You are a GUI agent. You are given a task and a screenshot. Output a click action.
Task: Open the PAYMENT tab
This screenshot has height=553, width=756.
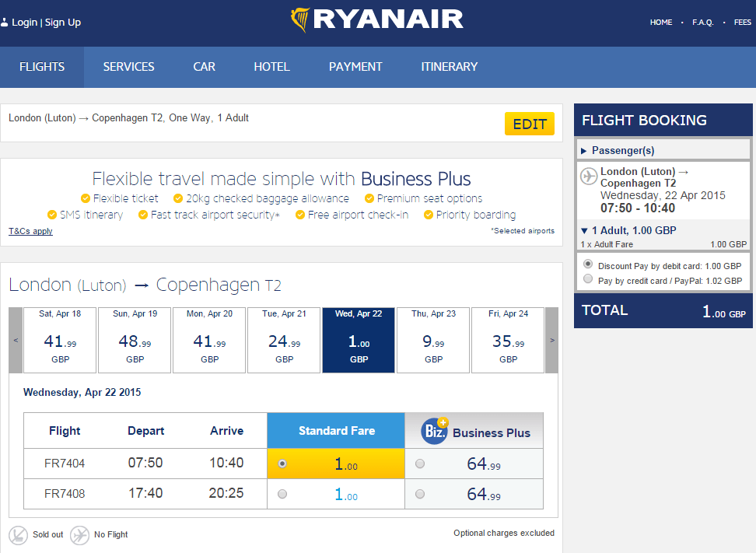(x=355, y=67)
